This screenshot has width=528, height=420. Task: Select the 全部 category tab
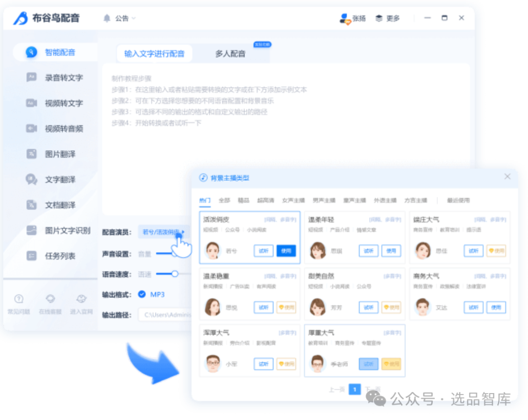224,200
